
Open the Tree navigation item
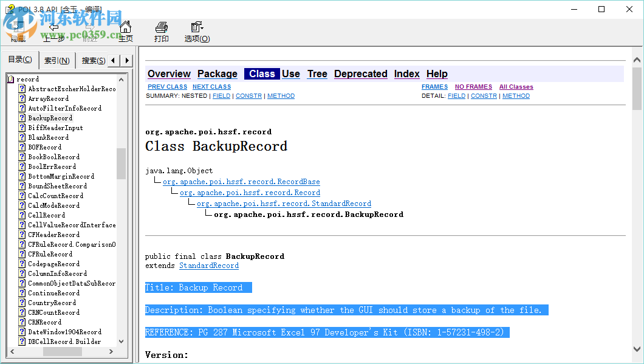(317, 74)
